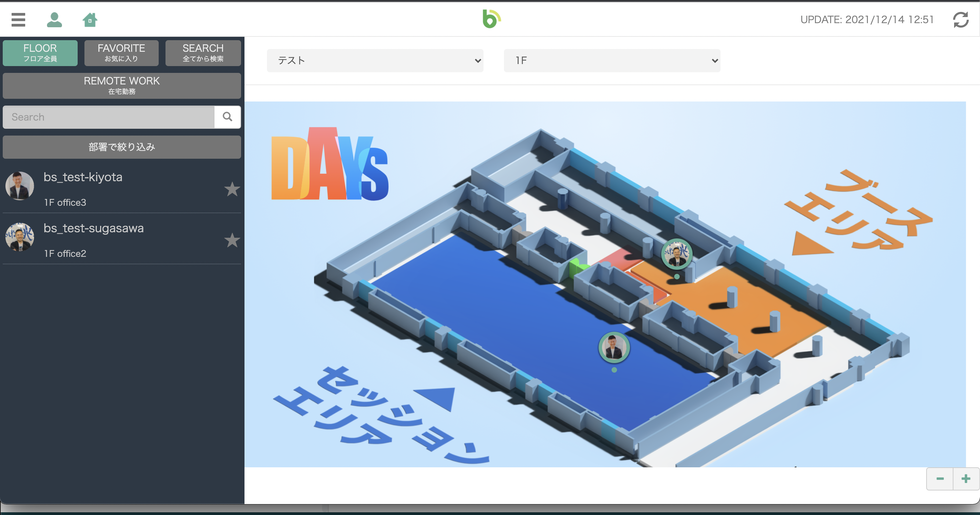Viewport: 980px width, 515px height.
Task: Toggle REMOTE WORK 在宅勤務 filter
Action: 122,85
